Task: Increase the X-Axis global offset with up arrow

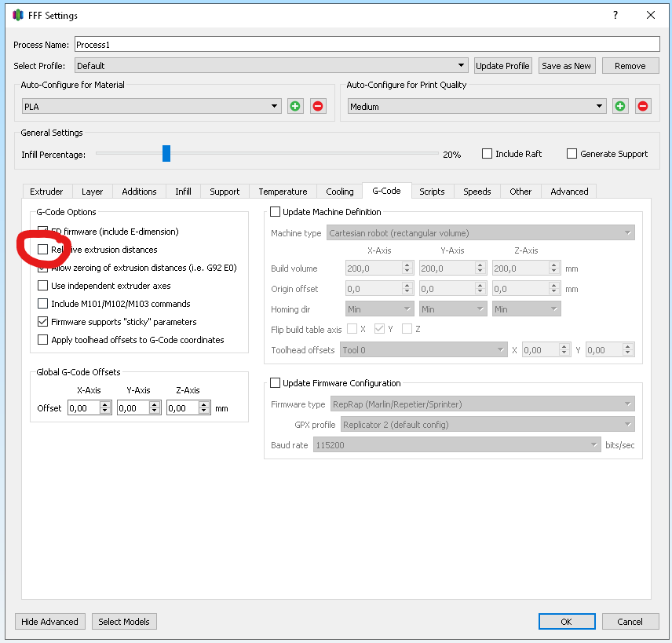Action: (105, 404)
